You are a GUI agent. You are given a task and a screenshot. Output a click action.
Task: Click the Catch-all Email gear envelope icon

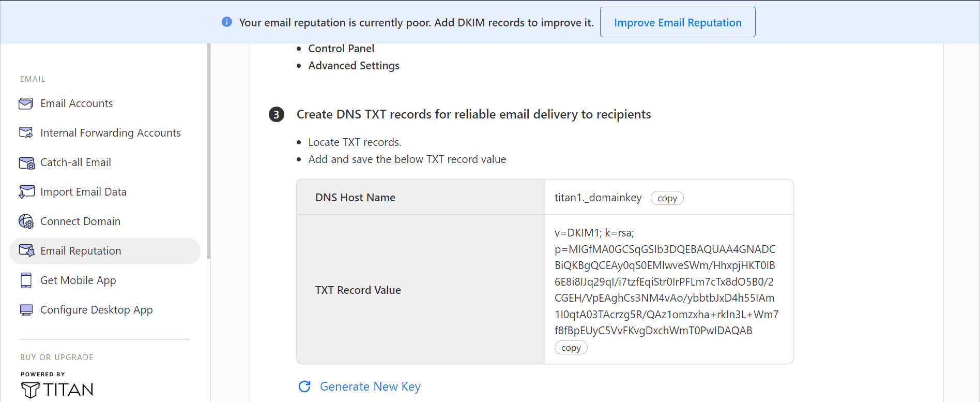click(x=26, y=163)
